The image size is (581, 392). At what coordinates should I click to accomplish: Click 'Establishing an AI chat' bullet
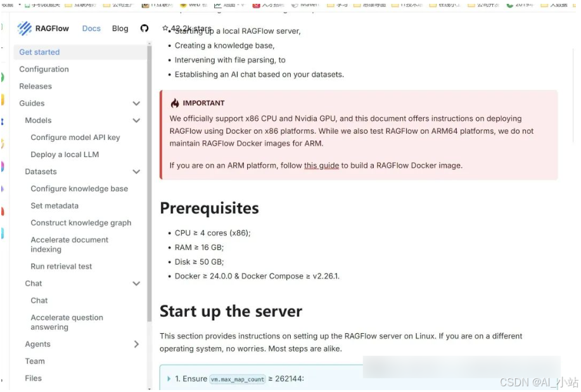click(x=259, y=75)
